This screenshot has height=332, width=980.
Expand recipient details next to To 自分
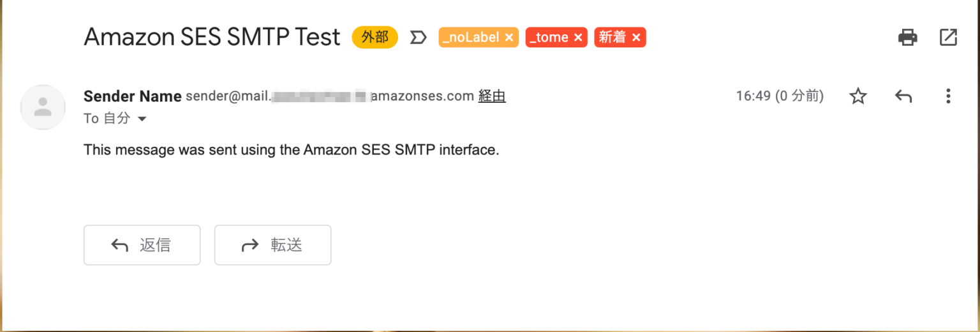(142, 119)
